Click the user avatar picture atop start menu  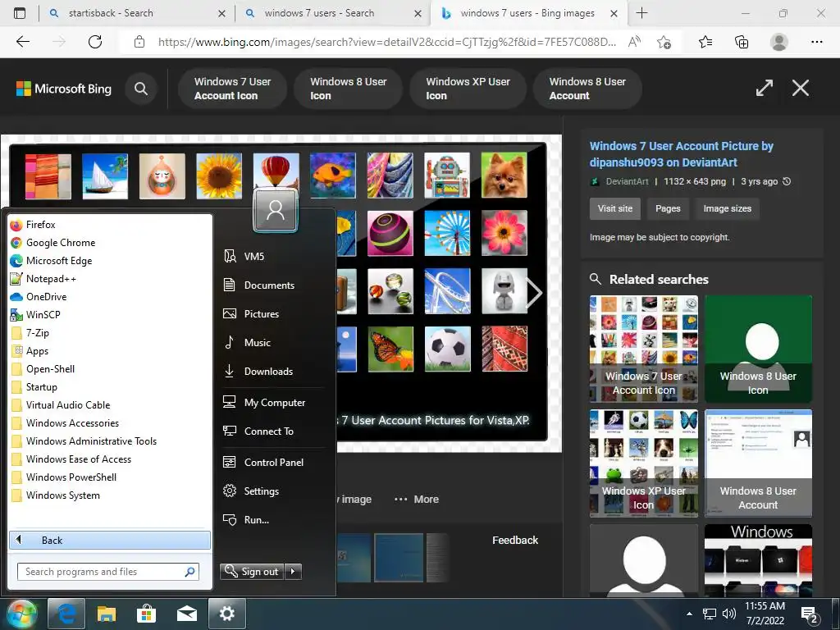point(276,211)
